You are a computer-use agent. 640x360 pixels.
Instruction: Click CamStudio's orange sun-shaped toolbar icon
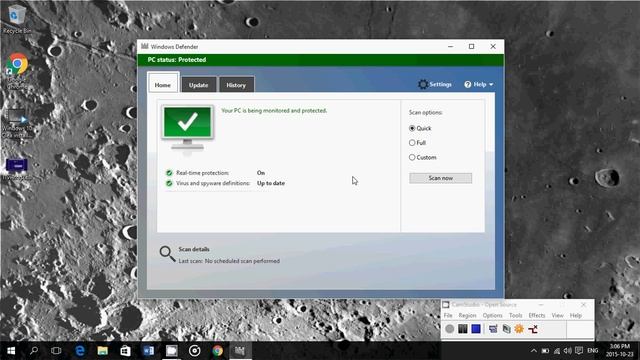click(x=519, y=329)
